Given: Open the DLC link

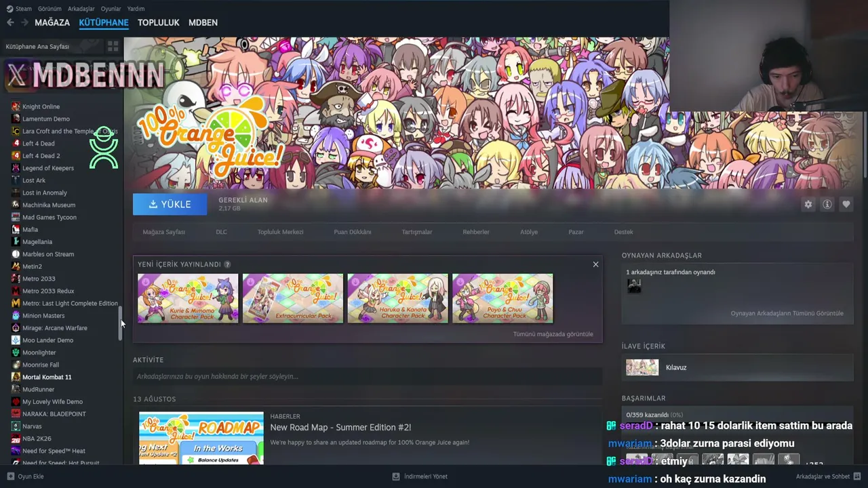Looking at the screenshot, I should tap(221, 232).
